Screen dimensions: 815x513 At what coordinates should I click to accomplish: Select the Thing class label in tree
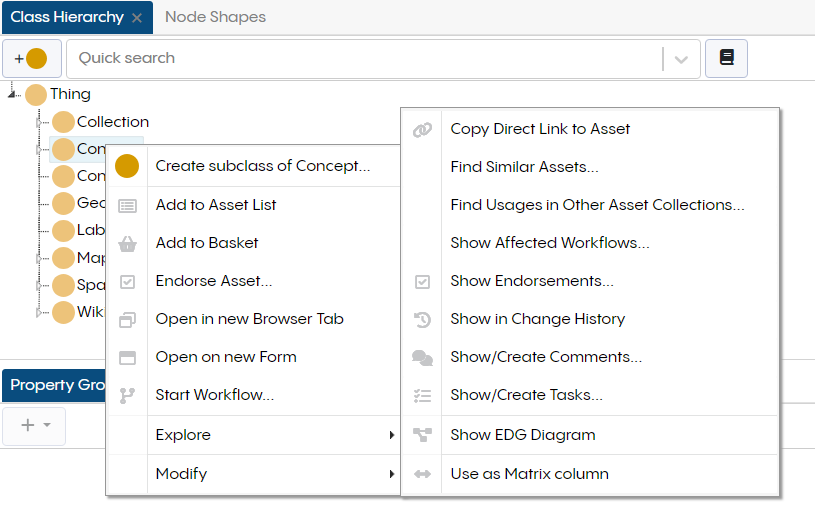(x=70, y=94)
